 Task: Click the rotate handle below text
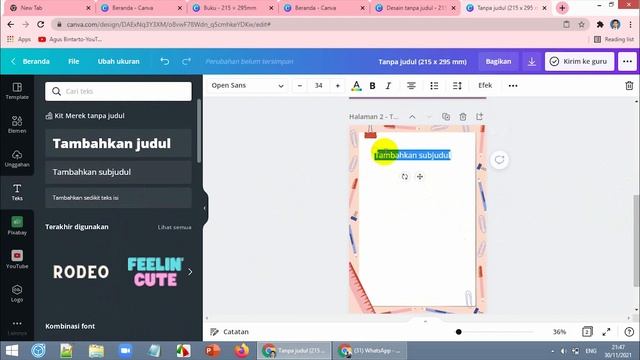[x=404, y=177]
